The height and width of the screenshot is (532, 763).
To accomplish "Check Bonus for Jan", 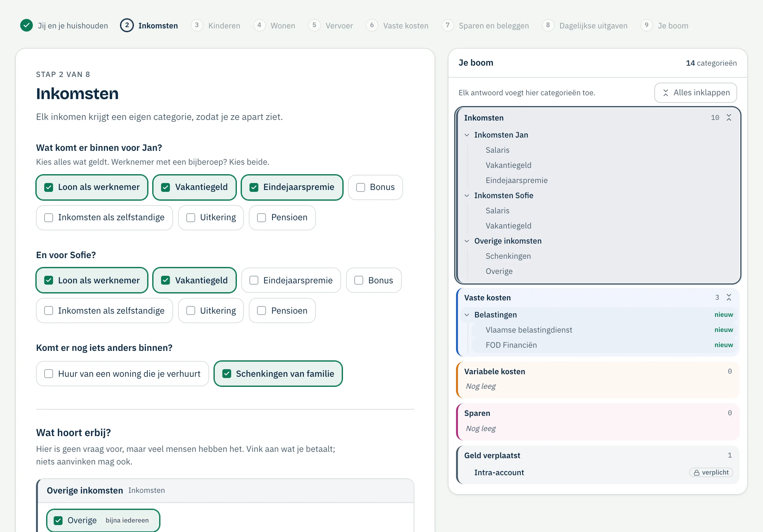I will [375, 187].
